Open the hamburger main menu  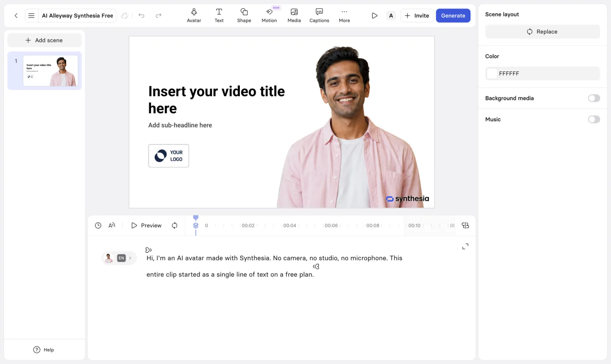click(x=31, y=16)
